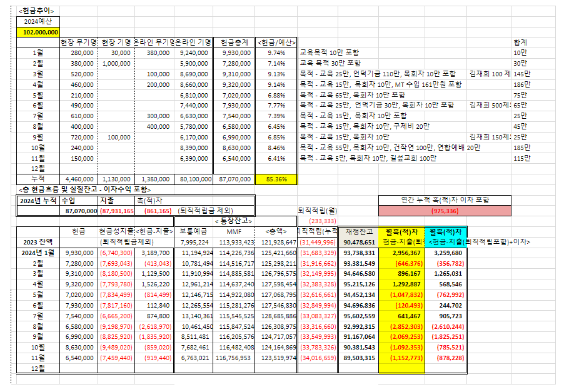This screenshot has height=392, width=564.
Task: Select the 온라인 기명 column header
Action: click(x=194, y=43)
